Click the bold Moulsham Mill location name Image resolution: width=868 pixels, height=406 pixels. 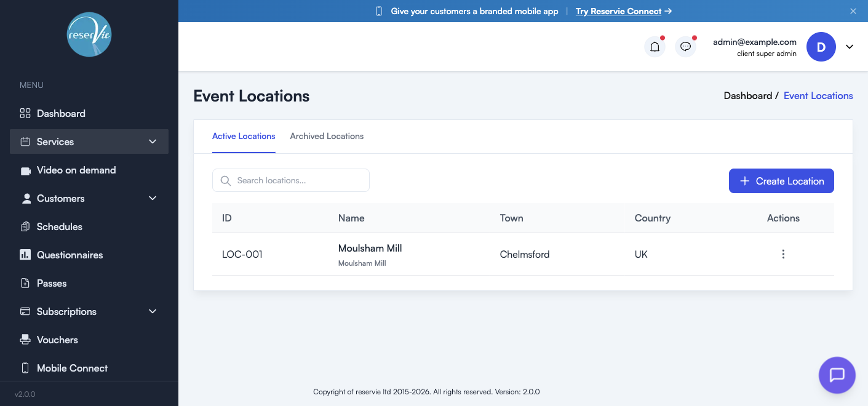370,248
